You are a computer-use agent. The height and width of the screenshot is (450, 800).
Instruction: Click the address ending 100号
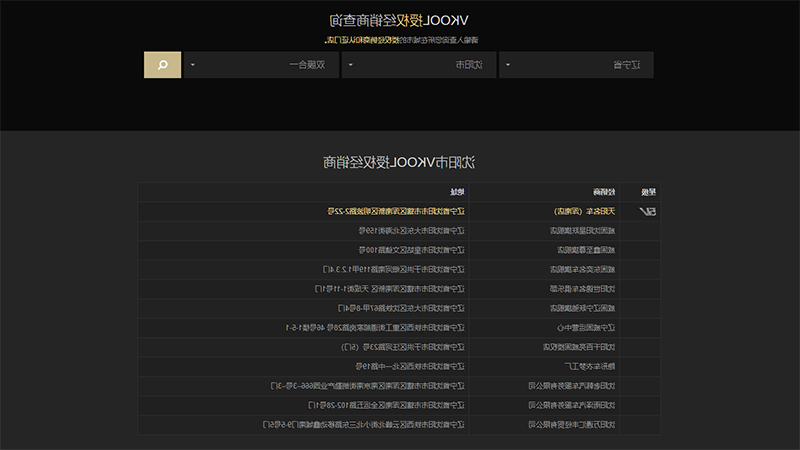(x=412, y=250)
